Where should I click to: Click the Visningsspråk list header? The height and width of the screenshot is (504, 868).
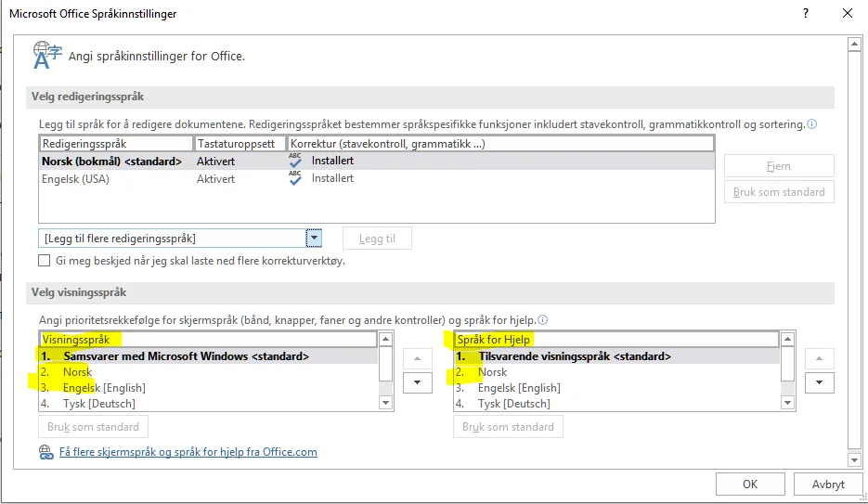(208, 339)
